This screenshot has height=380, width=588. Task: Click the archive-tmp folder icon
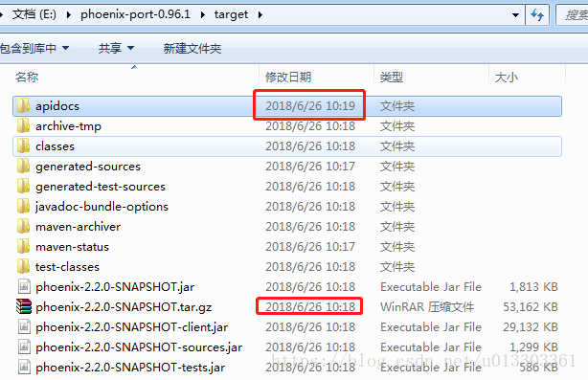23,126
